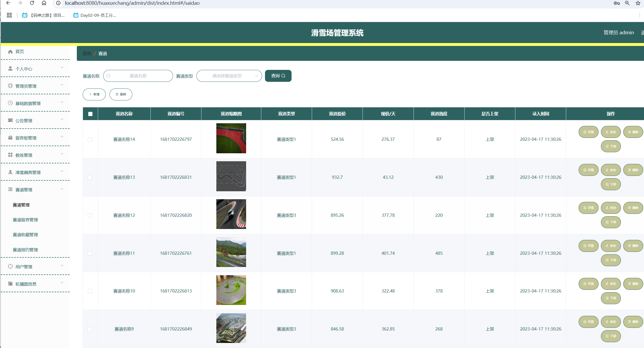Click the 赛道管理 list icon
The height and width of the screenshot is (348, 644).
point(10,189)
